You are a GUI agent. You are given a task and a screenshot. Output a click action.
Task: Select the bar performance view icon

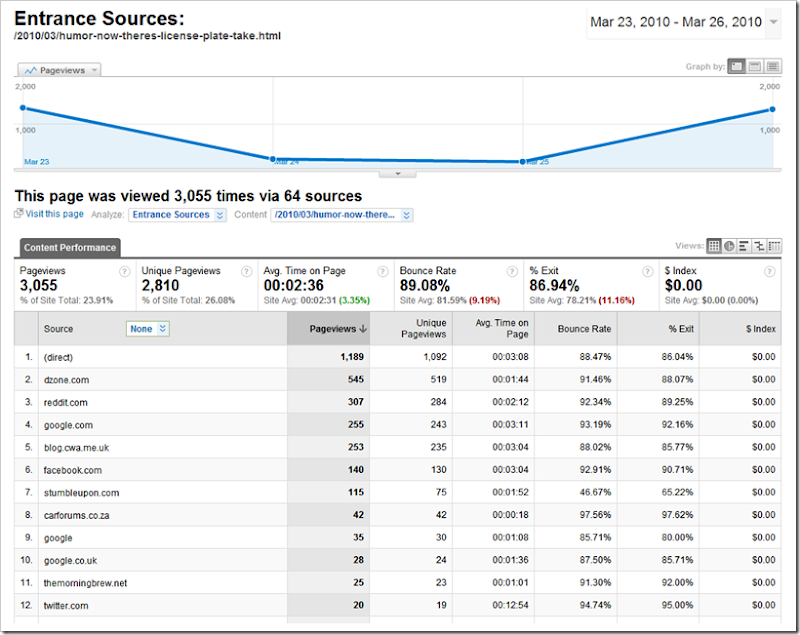744,246
